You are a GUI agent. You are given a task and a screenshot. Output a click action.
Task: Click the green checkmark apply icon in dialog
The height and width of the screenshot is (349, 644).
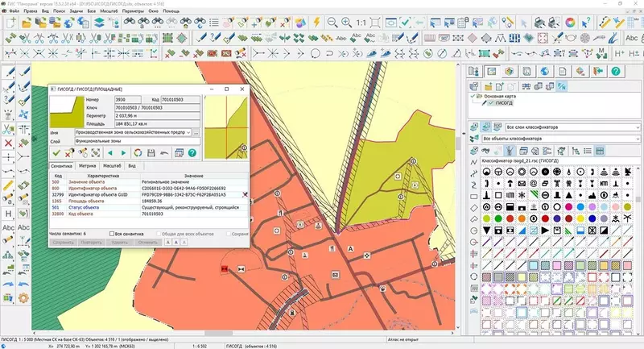coord(56,152)
